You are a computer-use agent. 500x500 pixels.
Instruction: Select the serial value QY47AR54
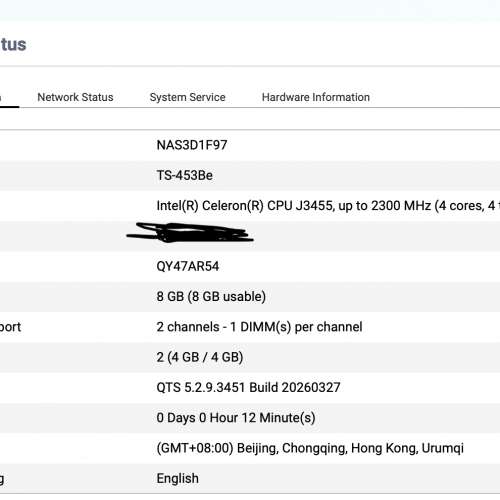(x=188, y=266)
